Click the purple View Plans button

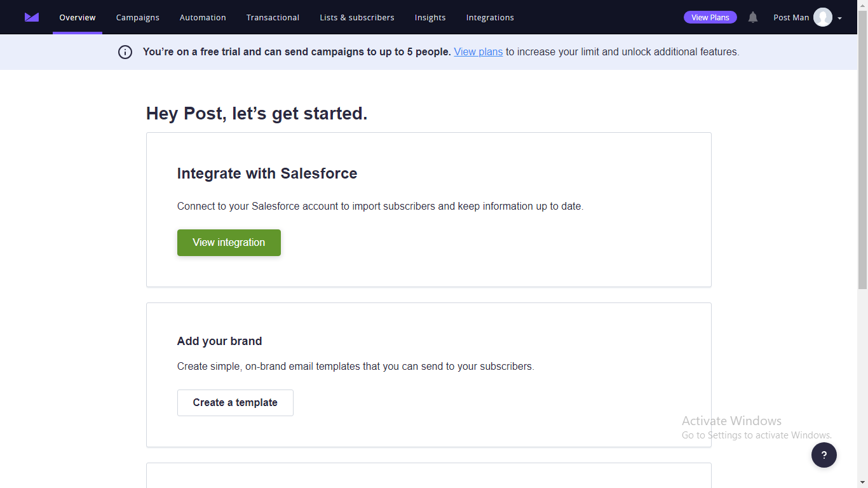[x=710, y=17]
